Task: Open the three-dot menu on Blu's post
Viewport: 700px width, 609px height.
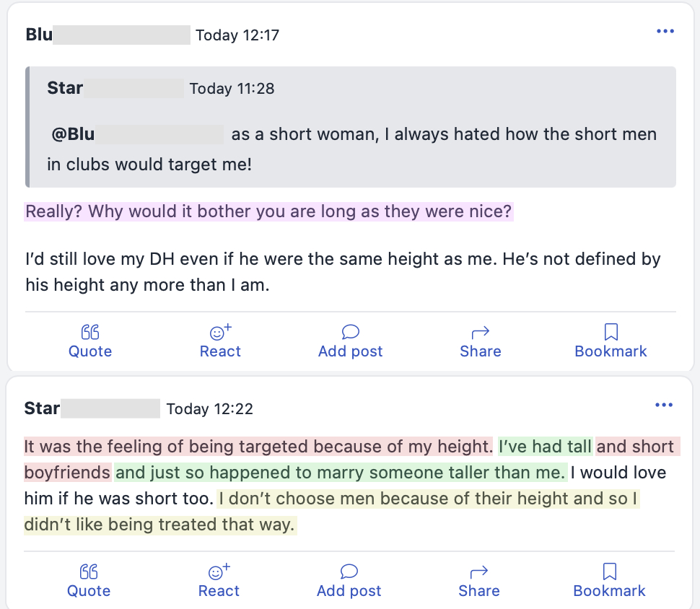Action: pyautogui.click(x=665, y=30)
